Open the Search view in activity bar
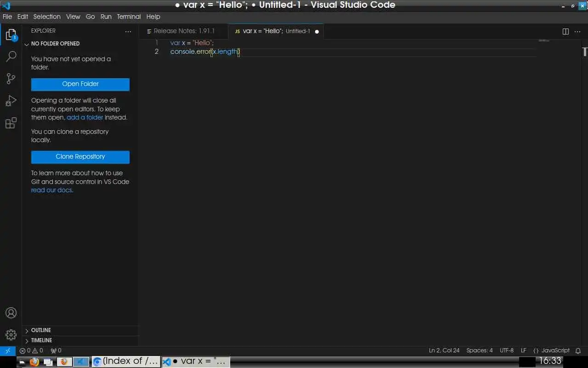This screenshot has width=588, height=368. [11, 57]
